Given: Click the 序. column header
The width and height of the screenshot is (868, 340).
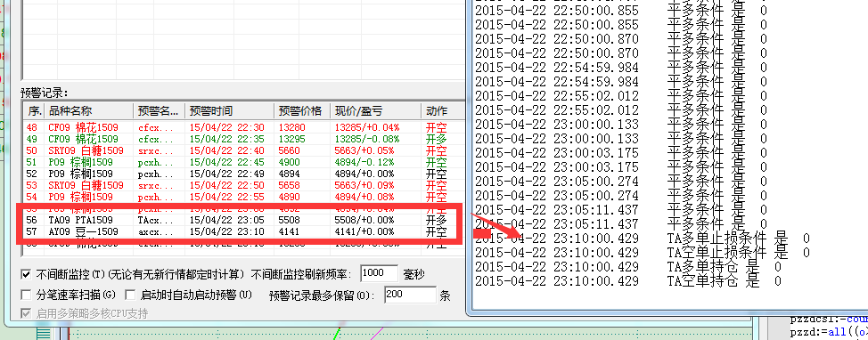Looking at the screenshot, I should coord(34,110).
